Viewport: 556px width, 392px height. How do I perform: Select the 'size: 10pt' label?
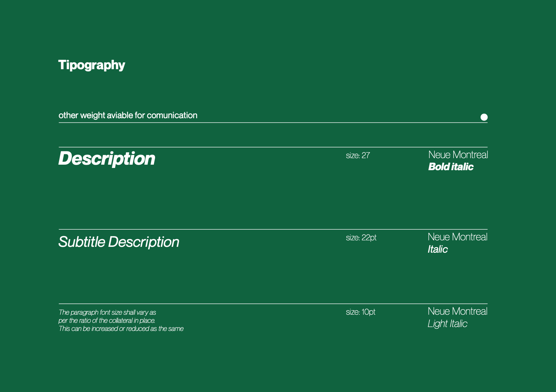pyautogui.click(x=360, y=312)
